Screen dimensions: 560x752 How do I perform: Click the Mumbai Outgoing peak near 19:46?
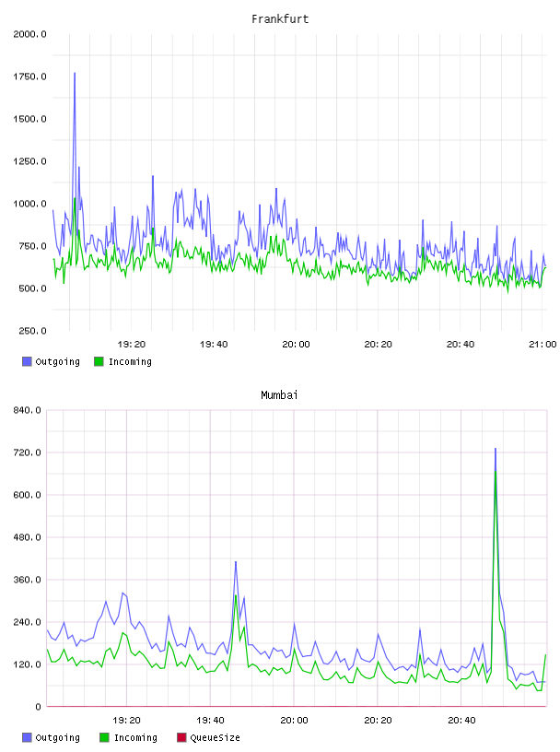tap(236, 562)
